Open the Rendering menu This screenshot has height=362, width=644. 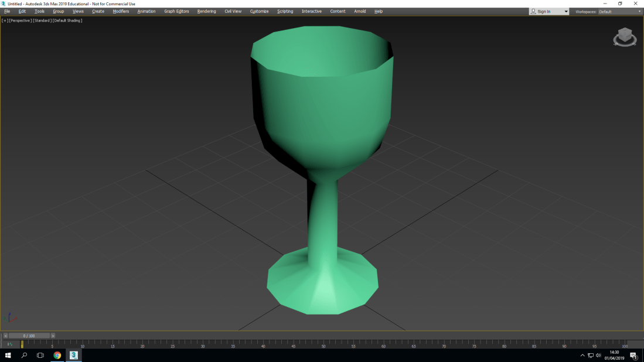[206, 11]
